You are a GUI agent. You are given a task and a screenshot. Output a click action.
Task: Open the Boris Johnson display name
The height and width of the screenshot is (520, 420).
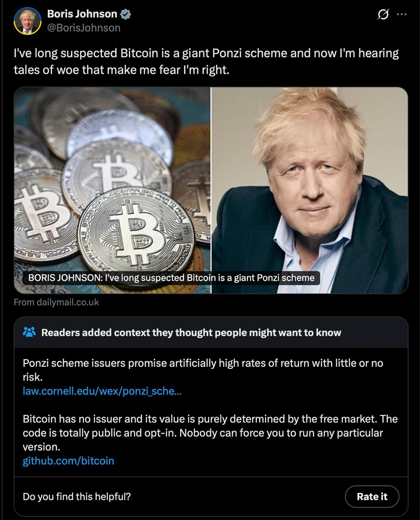click(82, 14)
